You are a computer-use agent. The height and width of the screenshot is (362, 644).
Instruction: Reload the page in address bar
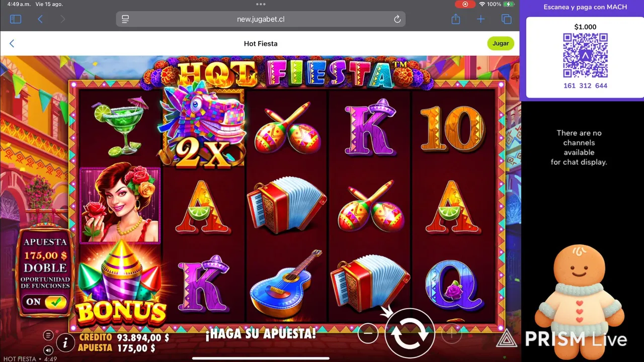tap(397, 19)
